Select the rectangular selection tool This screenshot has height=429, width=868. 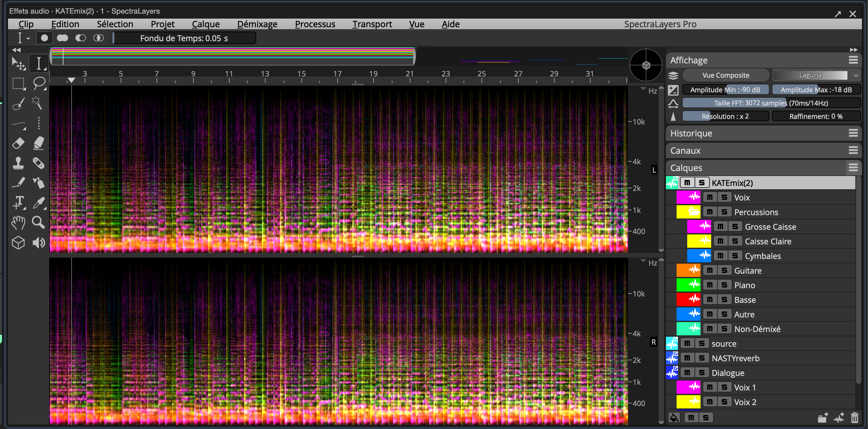tap(18, 83)
